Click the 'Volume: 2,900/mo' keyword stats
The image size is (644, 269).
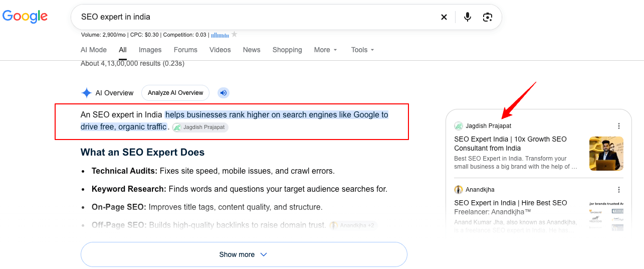[x=104, y=35]
